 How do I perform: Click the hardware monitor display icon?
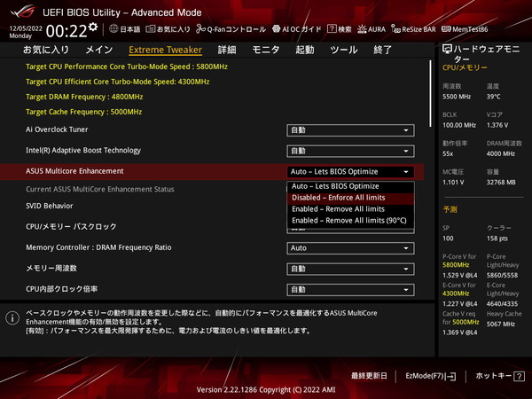click(x=447, y=49)
